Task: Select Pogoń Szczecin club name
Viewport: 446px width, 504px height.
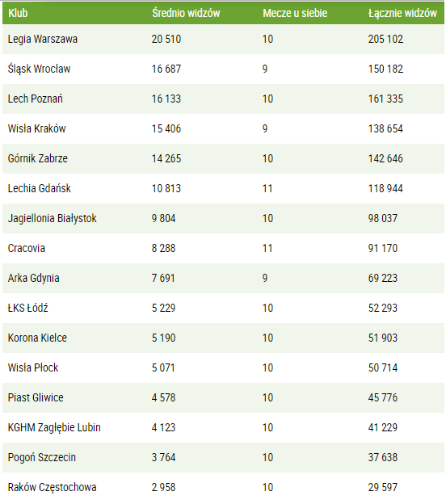Action: point(42,458)
